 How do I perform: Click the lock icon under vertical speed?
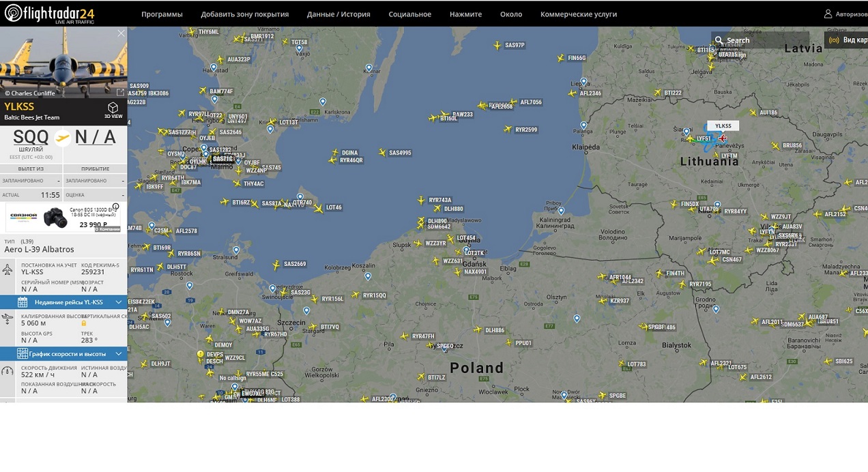pyautogui.click(x=84, y=323)
